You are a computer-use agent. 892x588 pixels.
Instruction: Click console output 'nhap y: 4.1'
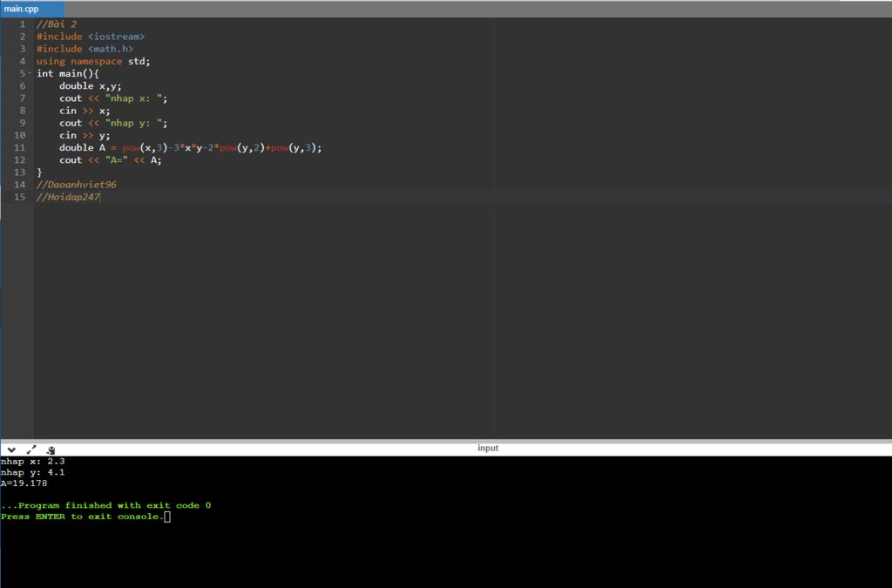point(32,472)
